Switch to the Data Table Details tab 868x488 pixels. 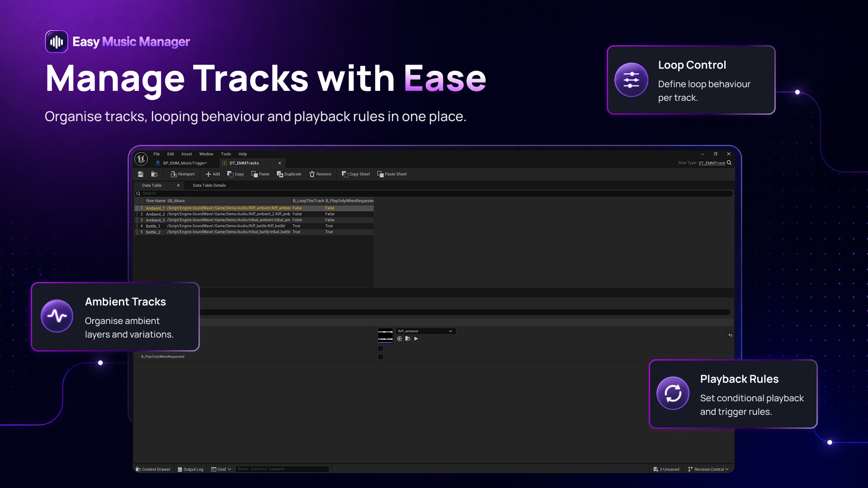[209, 185]
